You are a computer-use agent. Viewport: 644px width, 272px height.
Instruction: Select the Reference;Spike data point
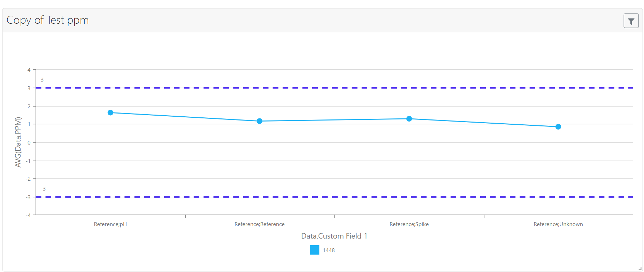409,119
